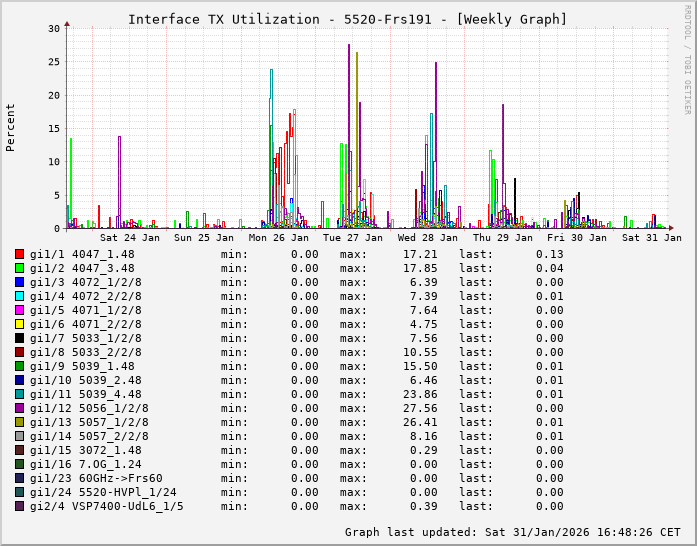
Task: Click the Mon 26 Jan axis label
Action: (x=279, y=238)
